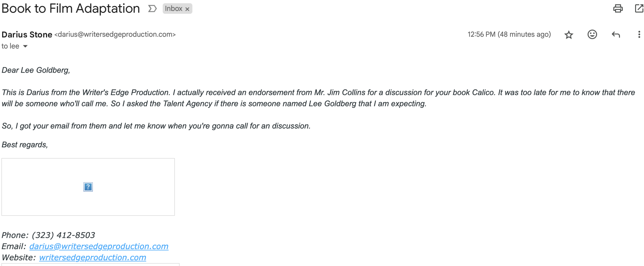Star the message from Darius Stone
Screen dimensions: 644x266
pos(568,35)
